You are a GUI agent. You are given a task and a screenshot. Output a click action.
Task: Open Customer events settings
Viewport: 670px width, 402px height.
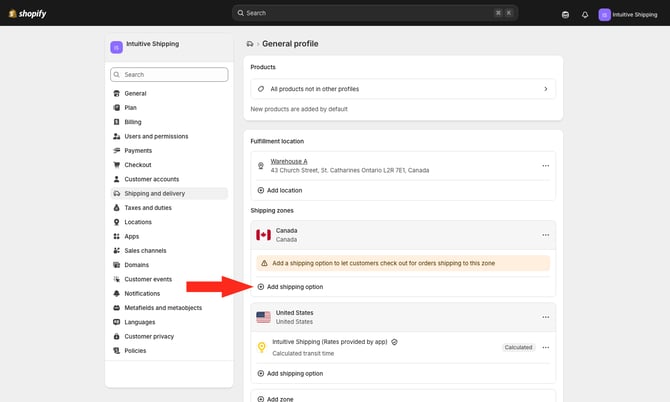tap(169, 279)
